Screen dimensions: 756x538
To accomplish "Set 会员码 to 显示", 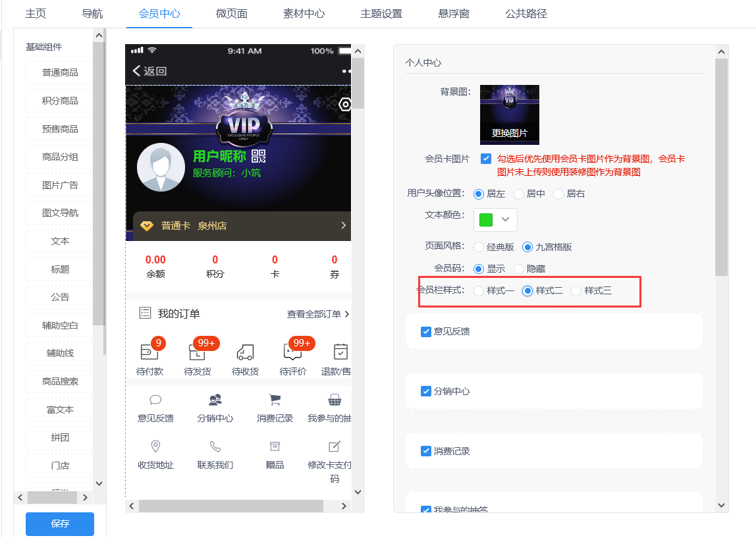I will point(479,269).
